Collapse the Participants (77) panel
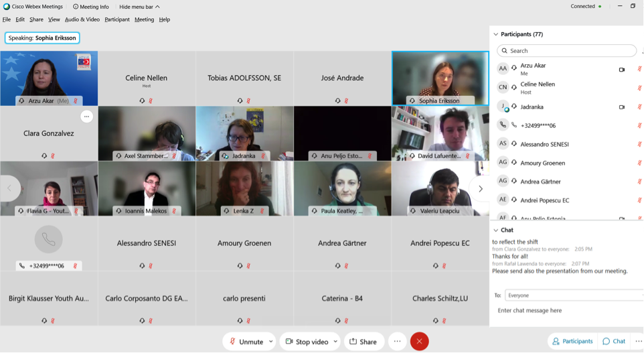 pyautogui.click(x=496, y=34)
